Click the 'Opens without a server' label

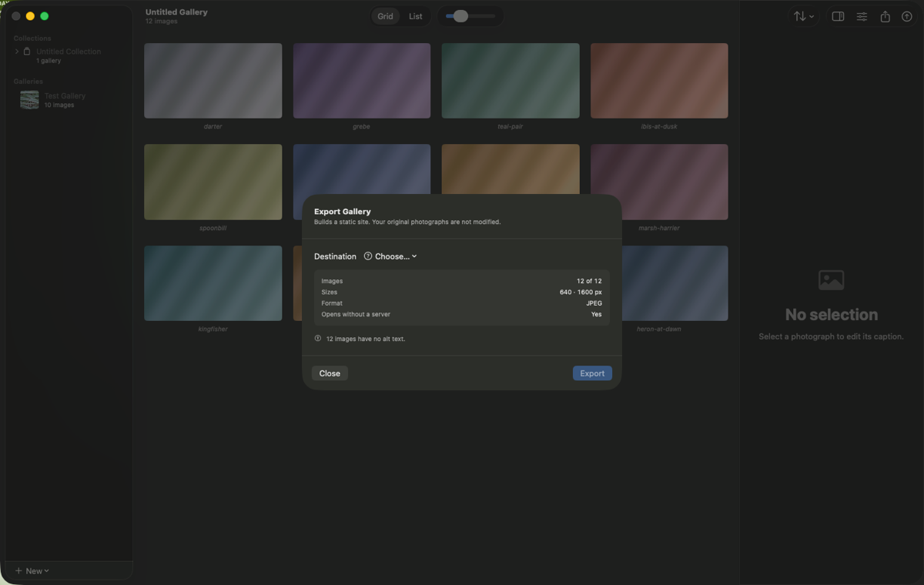[x=356, y=314]
